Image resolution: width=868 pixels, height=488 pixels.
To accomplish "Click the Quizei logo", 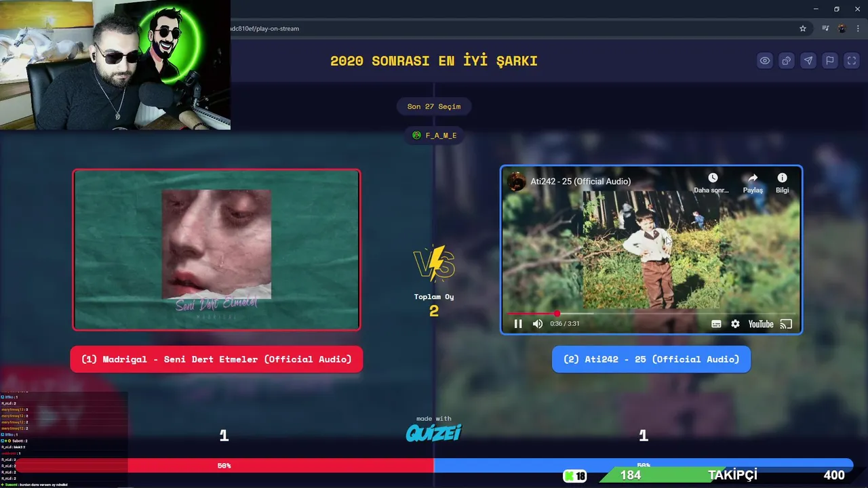I will coord(434,432).
